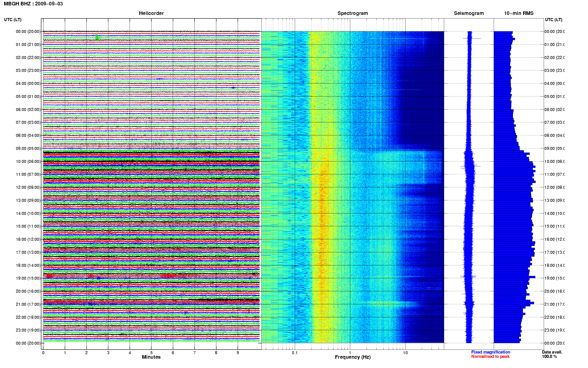This screenshot has height=368, width=588.
Task: Click the left '15:00 (11:00)' time label
Action: (28, 226)
